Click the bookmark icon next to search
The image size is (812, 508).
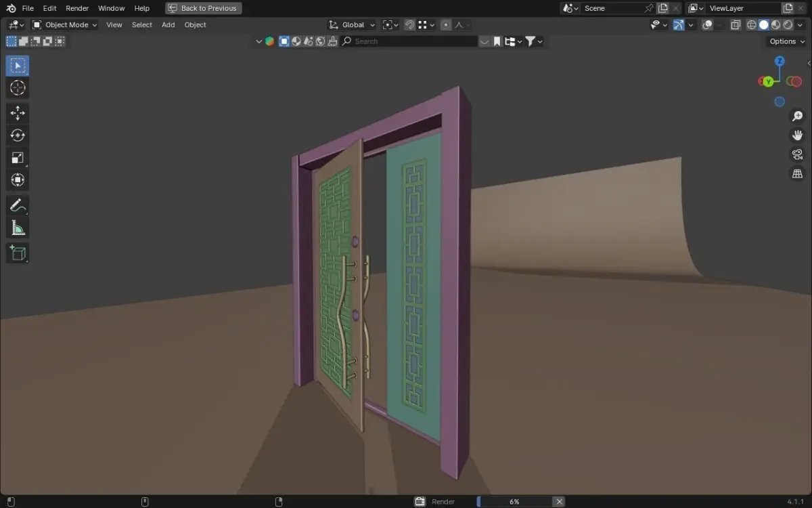point(497,41)
